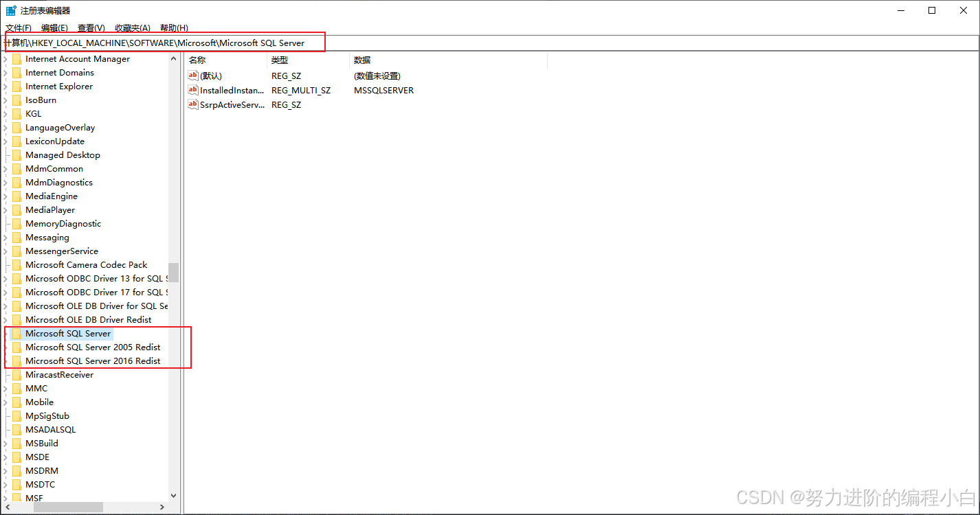
Task: Expand the MSDRM key
Action: (x=6, y=471)
